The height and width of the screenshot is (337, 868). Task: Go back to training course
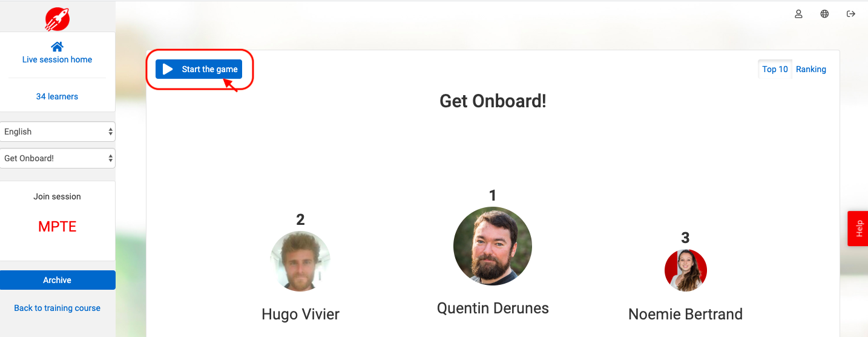point(57,308)
